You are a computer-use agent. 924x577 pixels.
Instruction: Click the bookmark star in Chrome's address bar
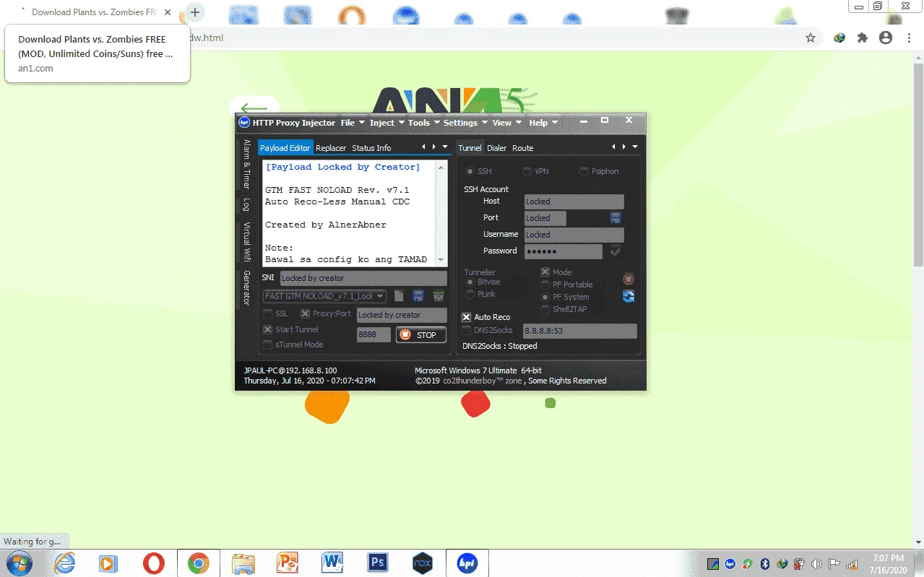tap(811, 38)
